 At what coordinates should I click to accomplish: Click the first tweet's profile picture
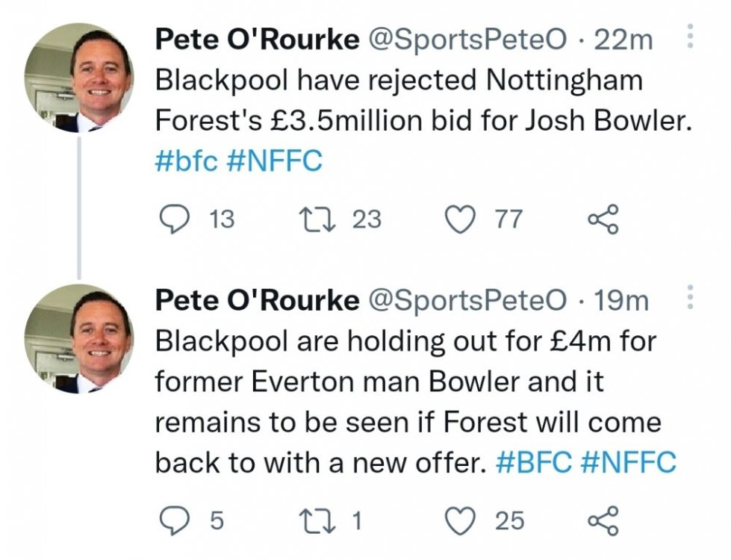(x=78, y=78)
